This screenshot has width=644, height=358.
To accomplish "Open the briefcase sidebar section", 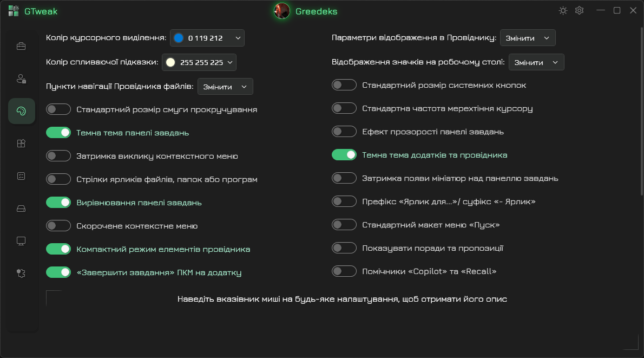I will click(22, 46).
